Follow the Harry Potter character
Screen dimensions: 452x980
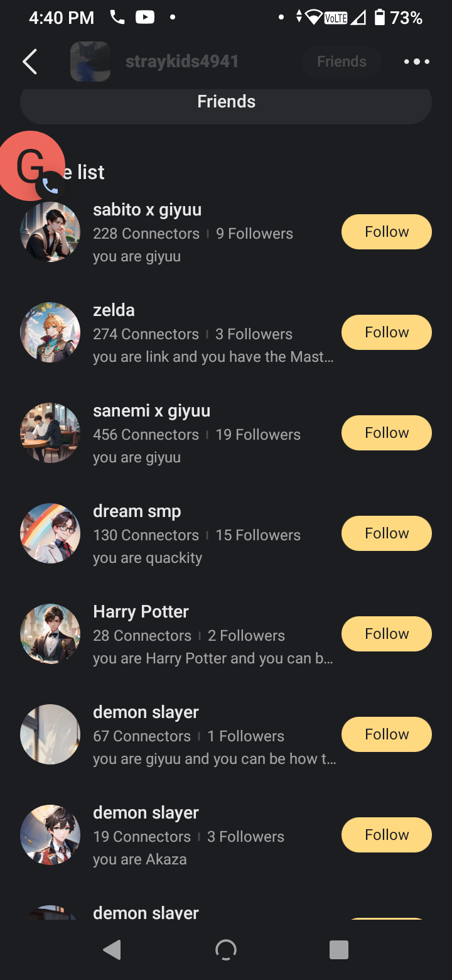386,634
